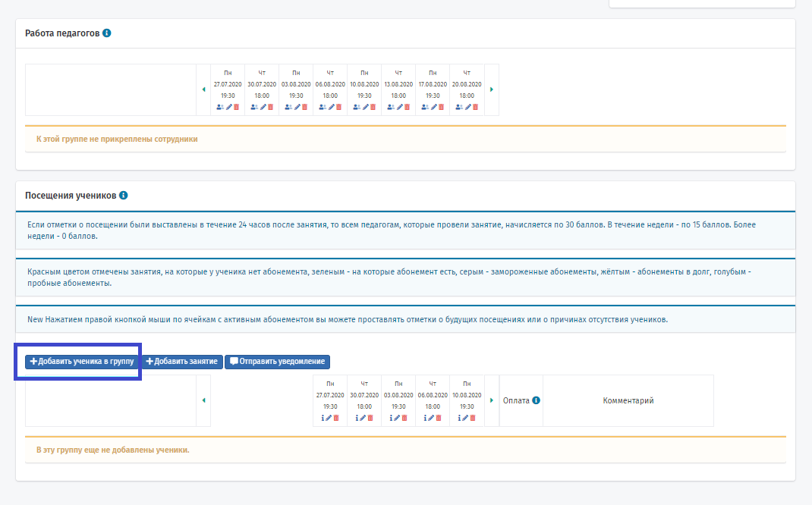Open info icon next to Посещения учеников
The width and height of the screenshot is (812, 505).
click(x=123, y=196)
